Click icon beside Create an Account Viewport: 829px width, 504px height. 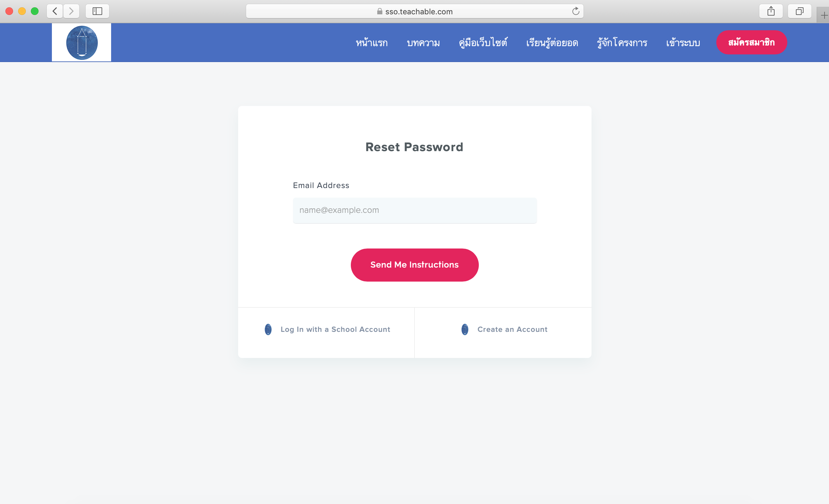tap(464, 329)
